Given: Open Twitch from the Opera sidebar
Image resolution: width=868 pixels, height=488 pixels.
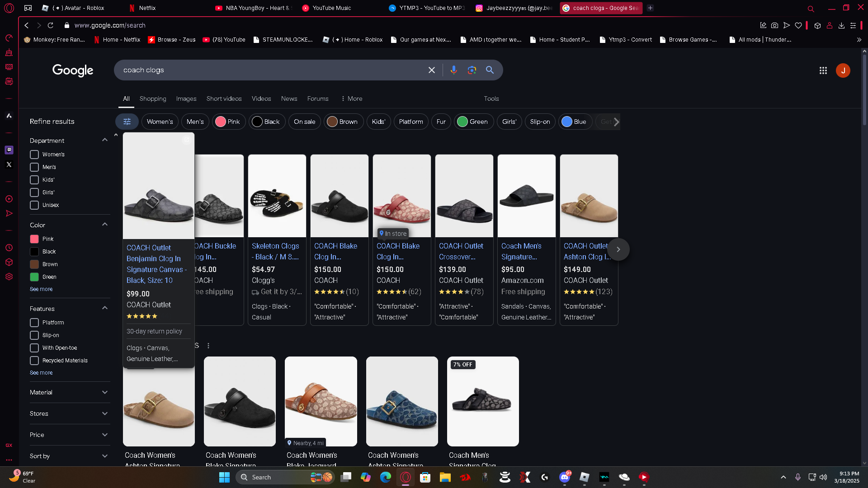Looking at the screenshot, I should point(9,150).
